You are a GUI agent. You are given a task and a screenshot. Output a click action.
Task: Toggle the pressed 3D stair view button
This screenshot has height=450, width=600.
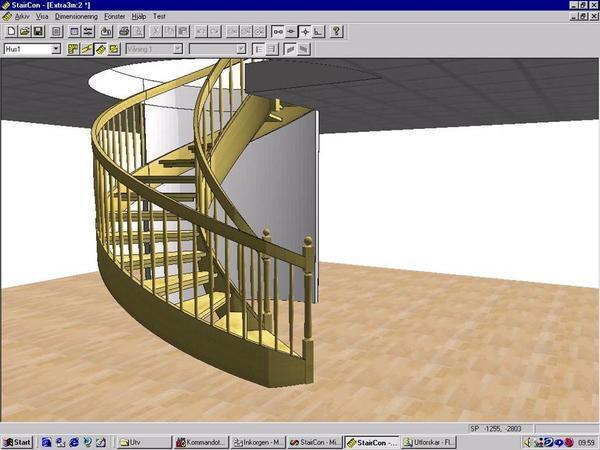(101, 49)
